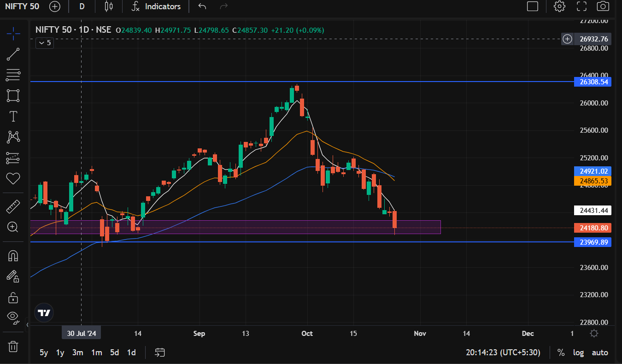622x364 pixels.
Task: Switch chart to fullscreen mode
Action: coord(582,6)
